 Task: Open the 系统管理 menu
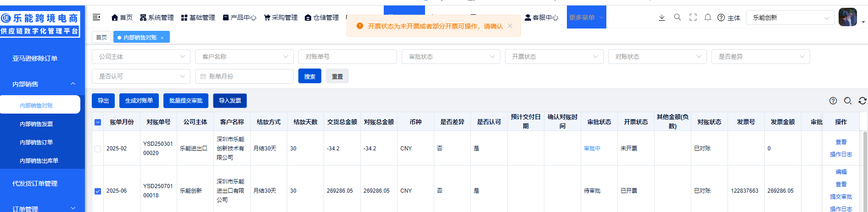[157, 17]
